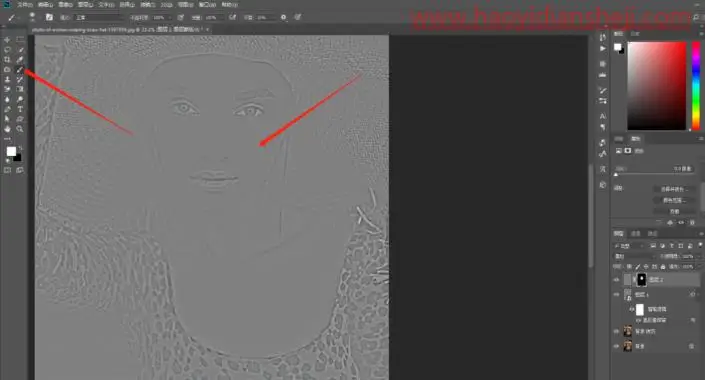Viewport: 705px width, 380px height.
Task: Open the Edit Toolbar three-dots button
Action: (7, 139)
